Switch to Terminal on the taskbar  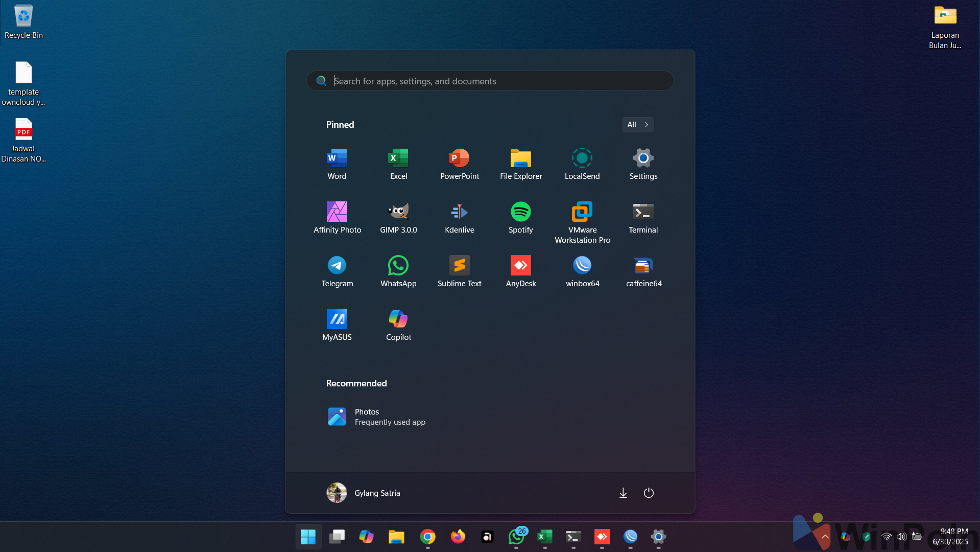[x=573, y=537]
